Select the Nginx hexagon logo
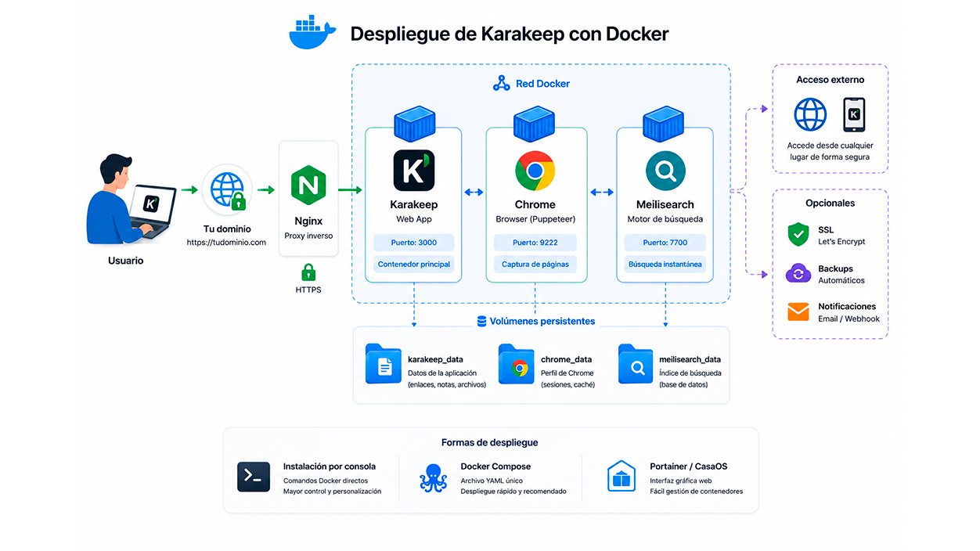 308,185
